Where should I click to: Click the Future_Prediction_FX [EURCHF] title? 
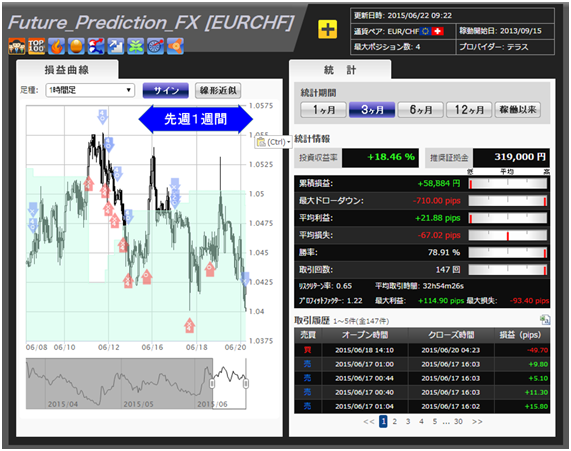151,23
